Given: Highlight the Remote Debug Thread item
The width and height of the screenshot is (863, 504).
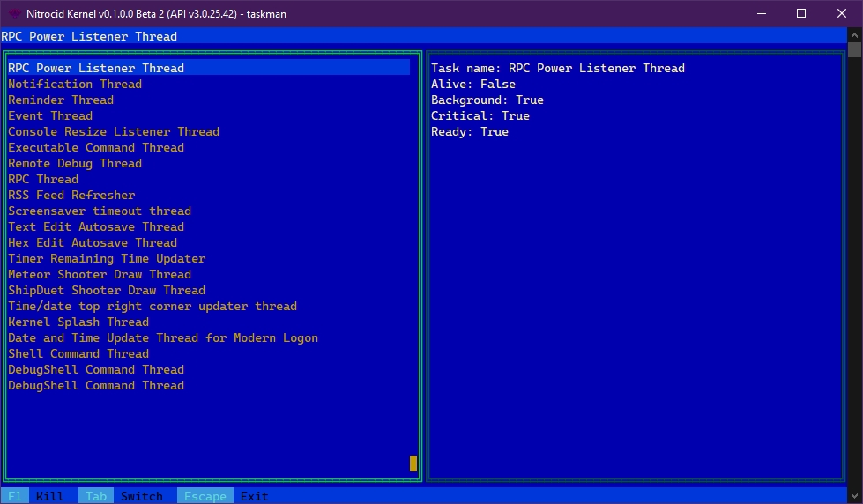Looking at the screenshot, I should pyautogui.click(x=75, y=164).
